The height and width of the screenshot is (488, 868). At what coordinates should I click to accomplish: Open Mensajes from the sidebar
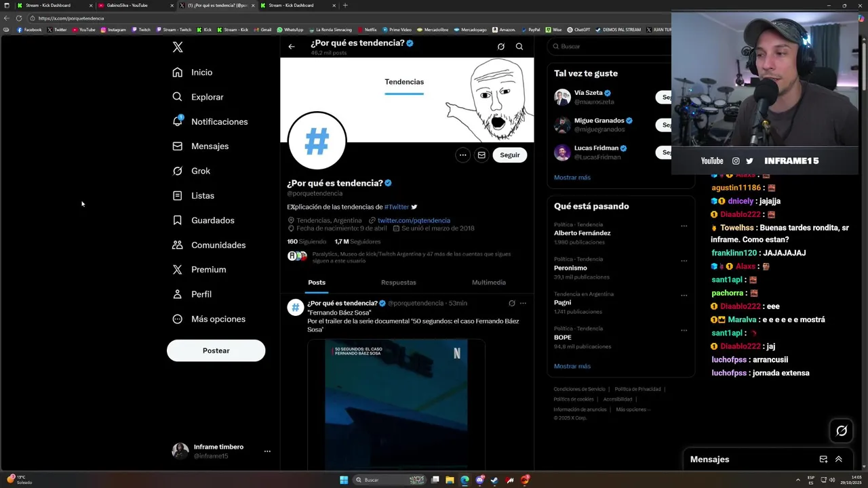200,146
